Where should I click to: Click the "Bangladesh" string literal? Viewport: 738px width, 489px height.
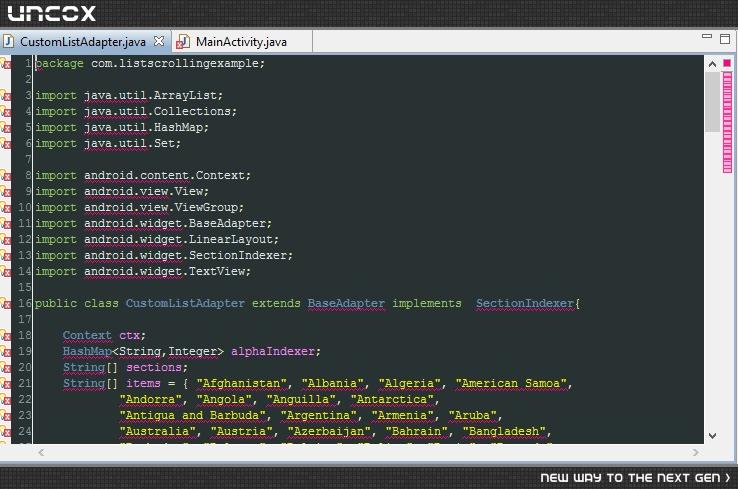tap(504, 432)
